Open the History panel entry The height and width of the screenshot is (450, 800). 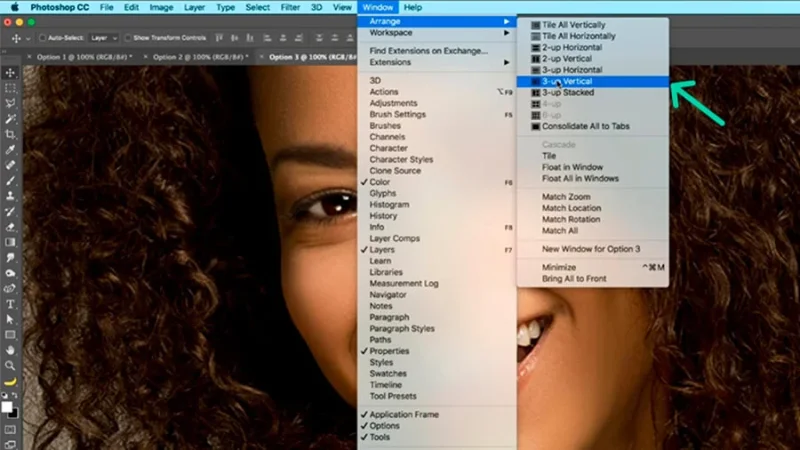coord(437,216)
